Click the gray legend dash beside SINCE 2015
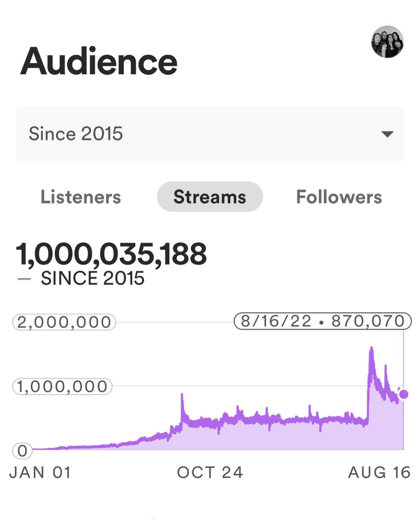Image resolution: width=420 pixels, height=525 pixels. pyautogui.click(x=24, y=279)
